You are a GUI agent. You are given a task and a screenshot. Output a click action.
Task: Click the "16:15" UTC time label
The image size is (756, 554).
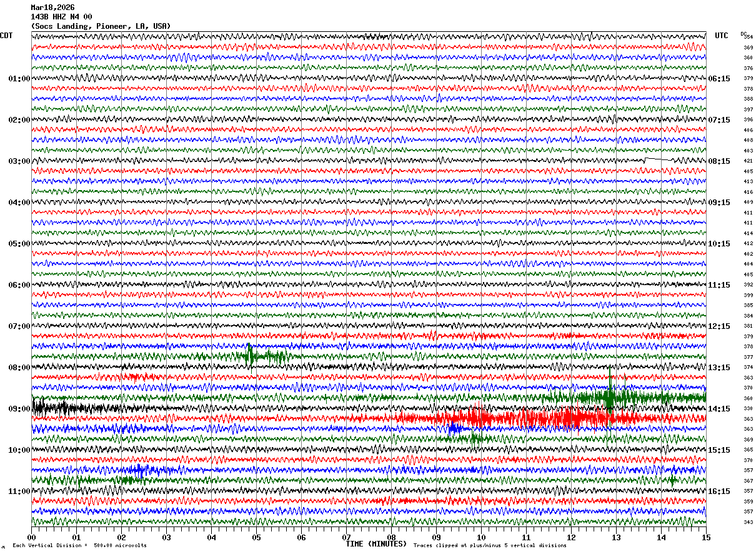pyautogui.click(x=719, y=491)
